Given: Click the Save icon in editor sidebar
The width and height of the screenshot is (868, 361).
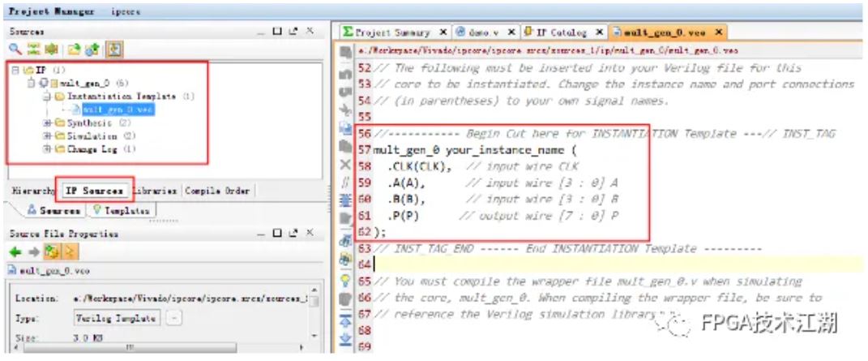Looking at the screenshot, I should 346,53.
